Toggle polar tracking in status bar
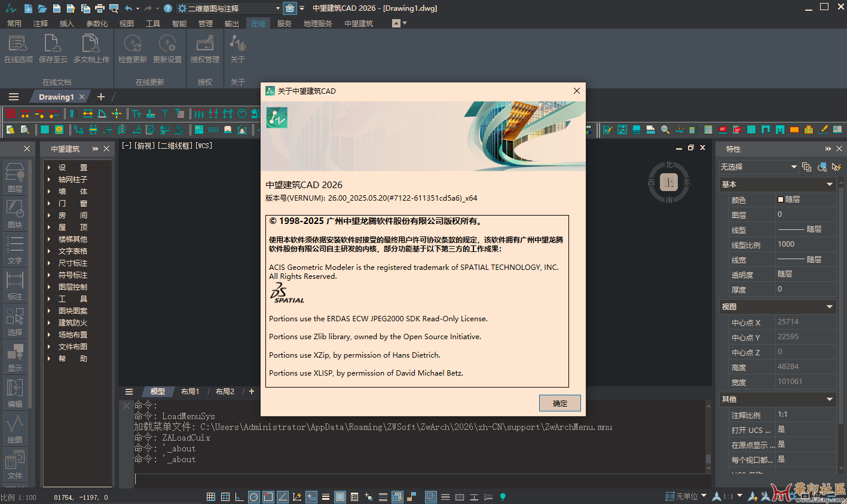 coord(254,497)
